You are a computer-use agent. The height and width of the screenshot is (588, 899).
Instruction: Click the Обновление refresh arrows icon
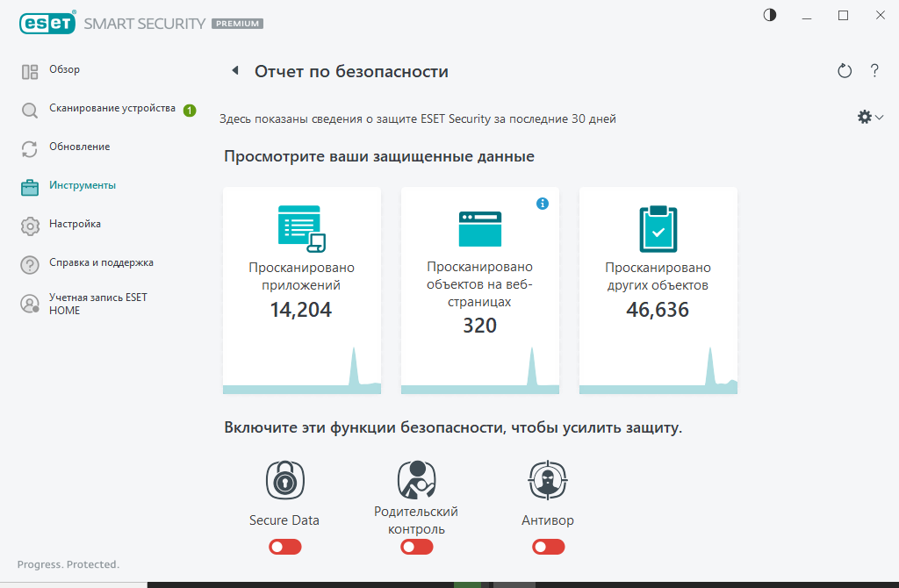click(x=30, y=149)
